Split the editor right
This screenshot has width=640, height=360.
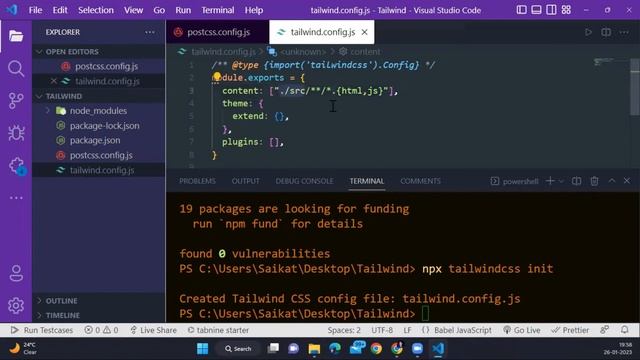click(606, 32)
